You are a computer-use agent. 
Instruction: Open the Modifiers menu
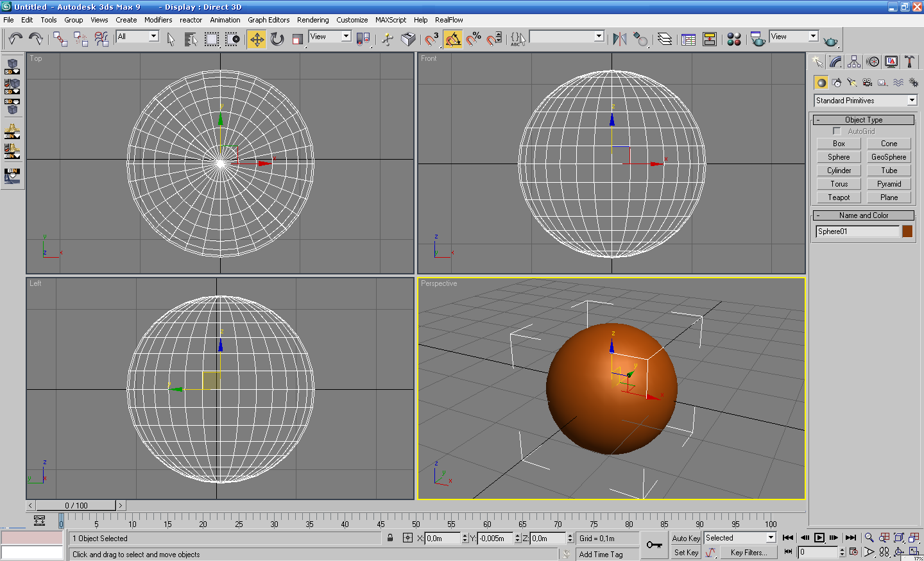tap(158, 20)
